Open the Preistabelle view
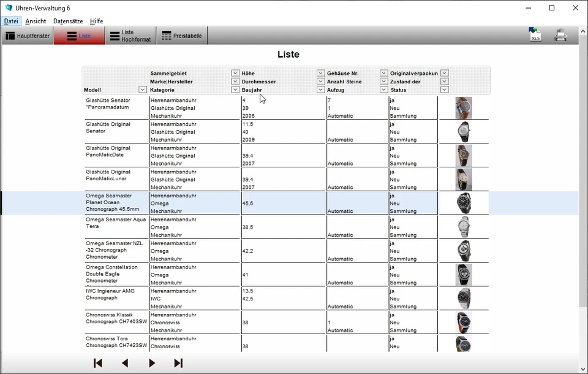Screen dimensions: 588x374 coord(182,35)
